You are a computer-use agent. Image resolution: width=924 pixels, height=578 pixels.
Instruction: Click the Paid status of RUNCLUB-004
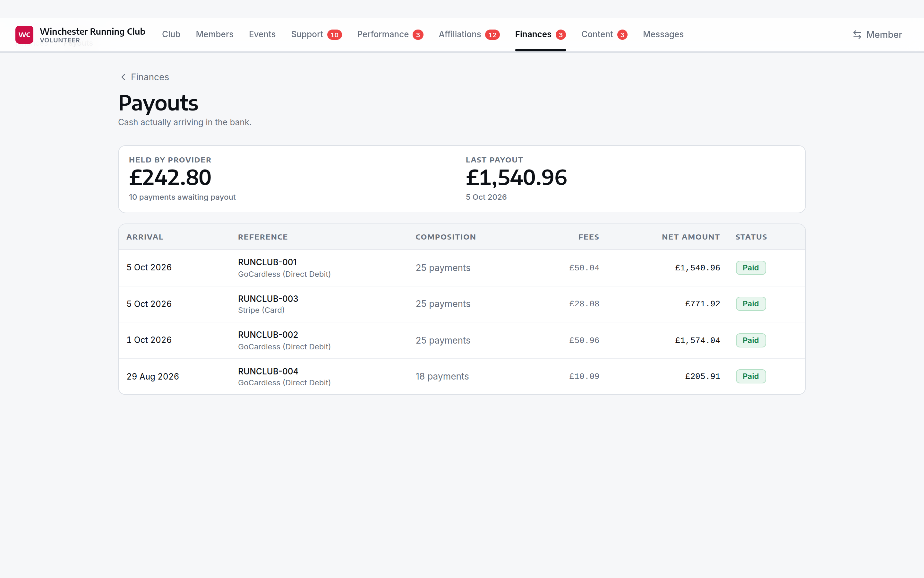pyautogui.click(x=751, y=377)
